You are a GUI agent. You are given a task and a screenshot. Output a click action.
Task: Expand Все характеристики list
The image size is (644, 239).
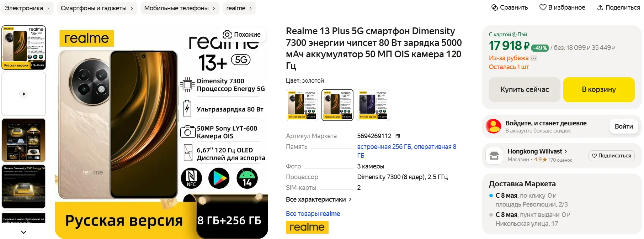click(x=319, y=199)
